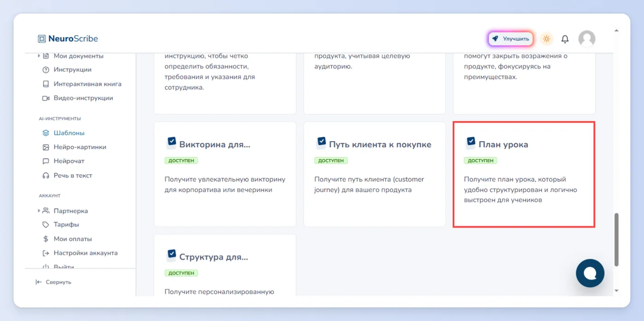Open the user avatar profile menu

586,39
